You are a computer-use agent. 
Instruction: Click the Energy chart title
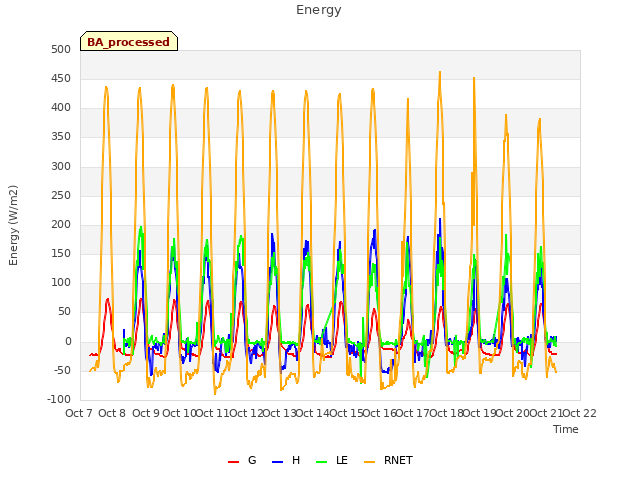pos(319,10)
